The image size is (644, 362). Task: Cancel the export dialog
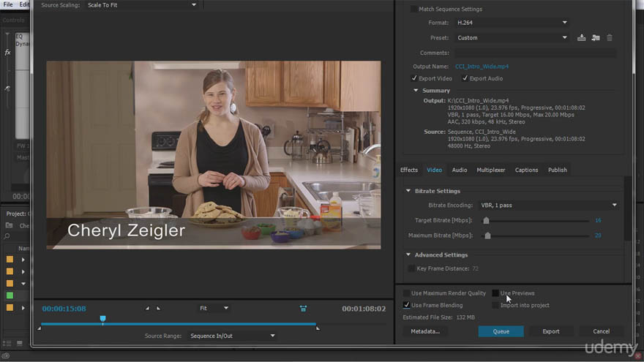tap(601, 331)
